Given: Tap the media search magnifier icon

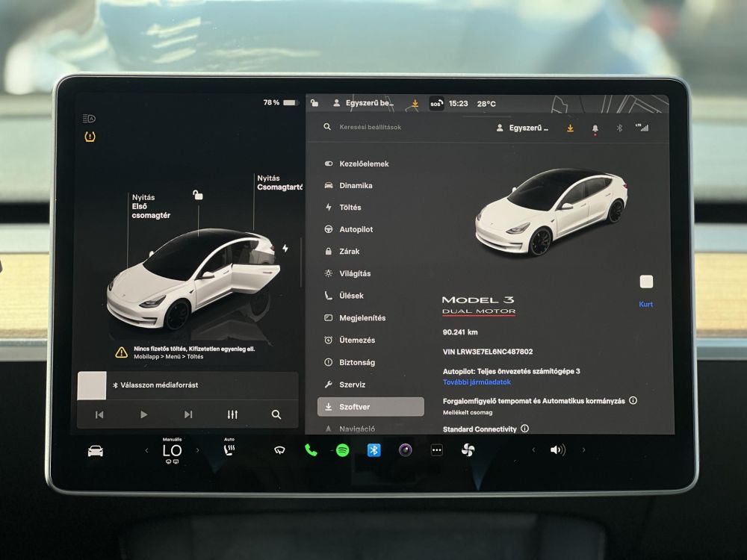Looking at the screenshot, I should click(x=276, y=414).
